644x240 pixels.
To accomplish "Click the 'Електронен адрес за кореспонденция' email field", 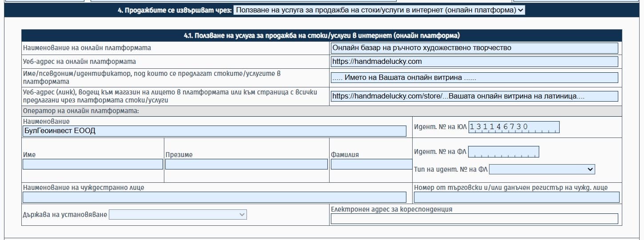I will 474,219.
